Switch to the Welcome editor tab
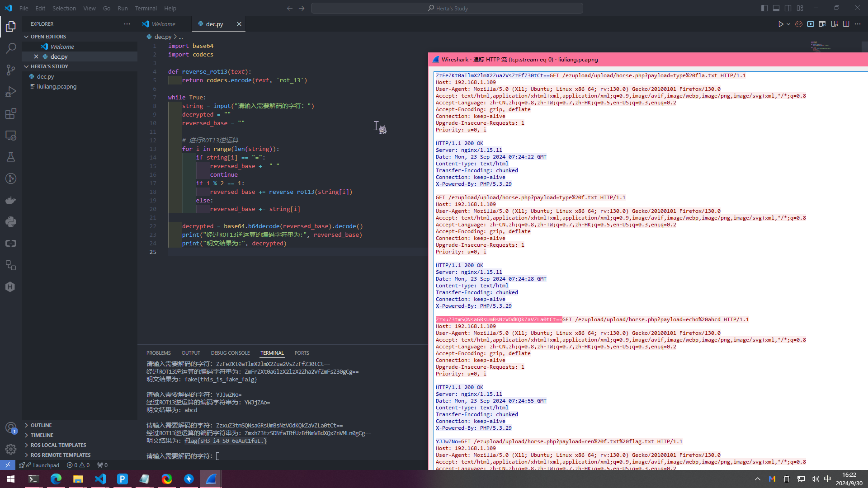The image size is (868, 488). pyautogui.click(x=164, y=24)
